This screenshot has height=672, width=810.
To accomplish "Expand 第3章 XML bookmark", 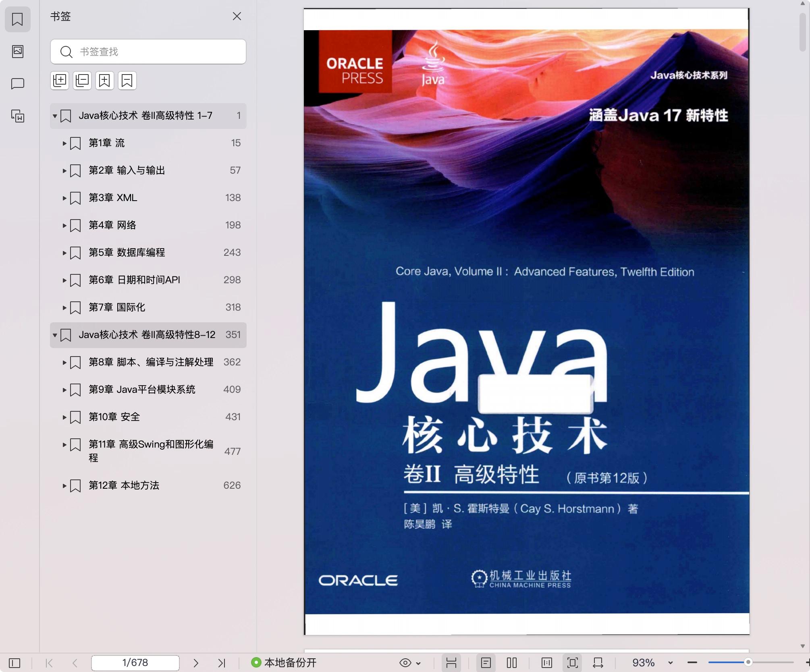I will pyautogui.click(x=64, y=198).
